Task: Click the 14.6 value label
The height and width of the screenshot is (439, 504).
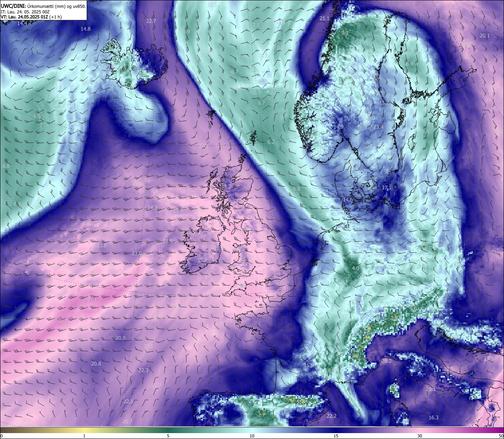Action: coord(348,200)
